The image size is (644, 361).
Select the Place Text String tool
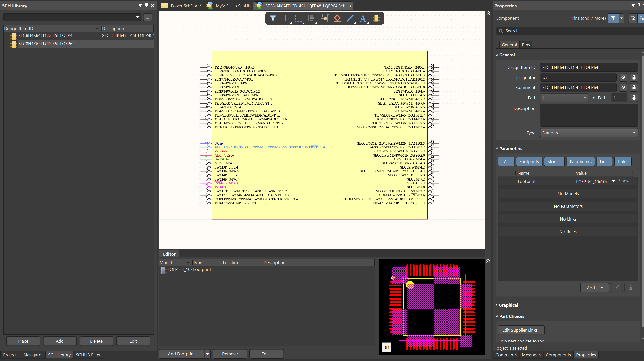pos(363,18)
